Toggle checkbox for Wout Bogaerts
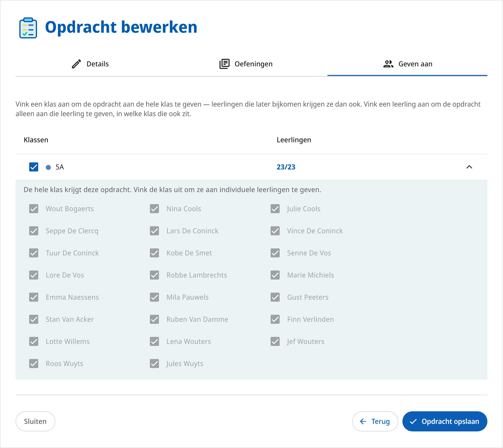Image resolution: width=503 pixels, height=448 pixels. tap(34, 209)
